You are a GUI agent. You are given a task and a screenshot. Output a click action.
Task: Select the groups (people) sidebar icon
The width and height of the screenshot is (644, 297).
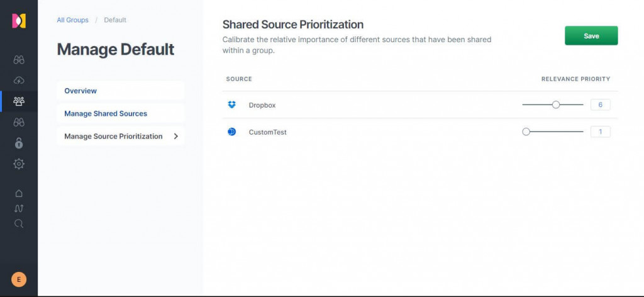tap(19, 101)
